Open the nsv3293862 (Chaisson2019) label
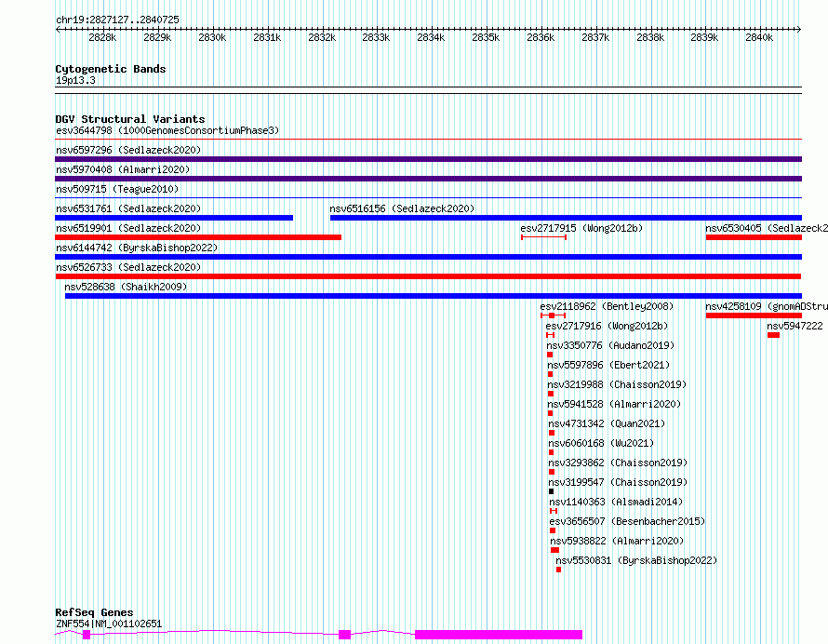Image resolution: width=828 pixels, height=644 pixels. tap(618, 463)
